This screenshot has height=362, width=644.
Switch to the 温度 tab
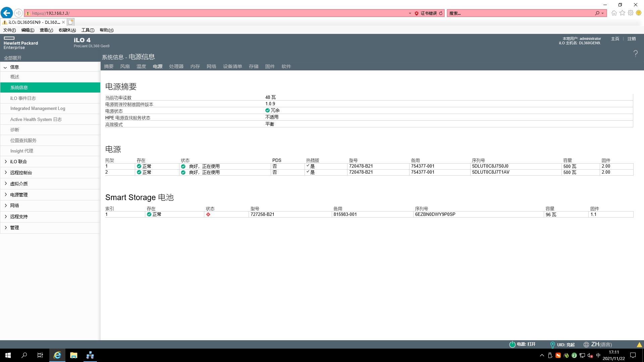coord(141,66)
